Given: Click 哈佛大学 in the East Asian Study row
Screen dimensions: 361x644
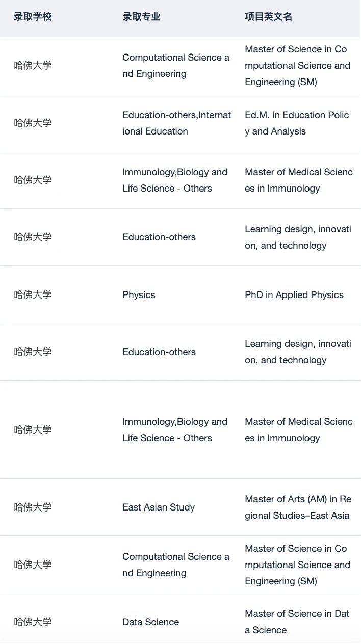Looking at the screenshot, I should pos(33,507).
